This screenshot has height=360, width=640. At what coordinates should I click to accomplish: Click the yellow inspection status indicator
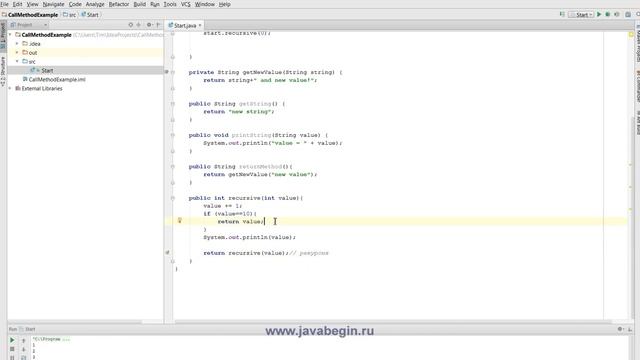[631, 35]
